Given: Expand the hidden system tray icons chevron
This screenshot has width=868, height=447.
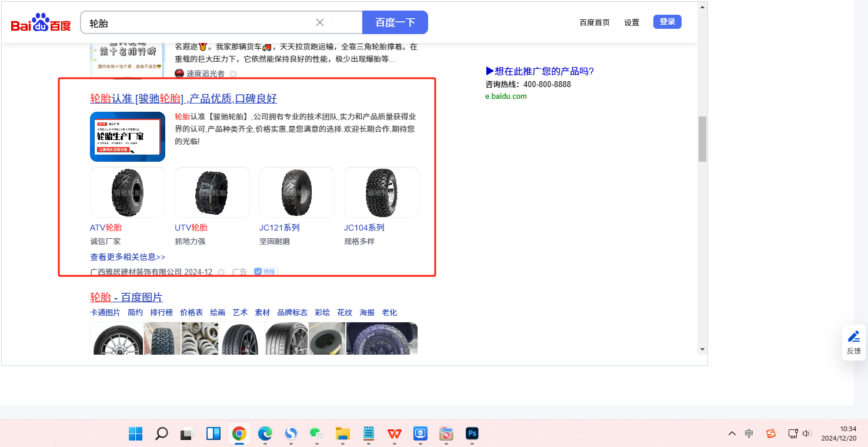Looking at the screenshot, I should 732,434.
